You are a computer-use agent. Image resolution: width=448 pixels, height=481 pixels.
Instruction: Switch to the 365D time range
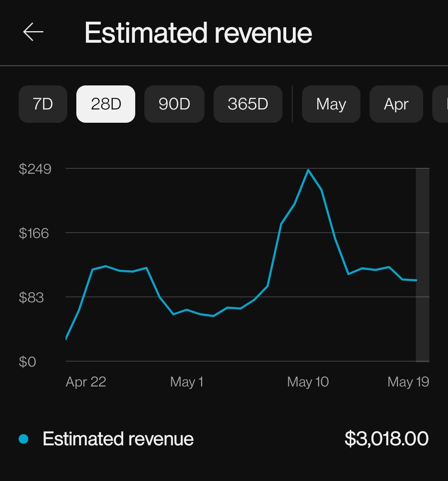pos(248,104)
